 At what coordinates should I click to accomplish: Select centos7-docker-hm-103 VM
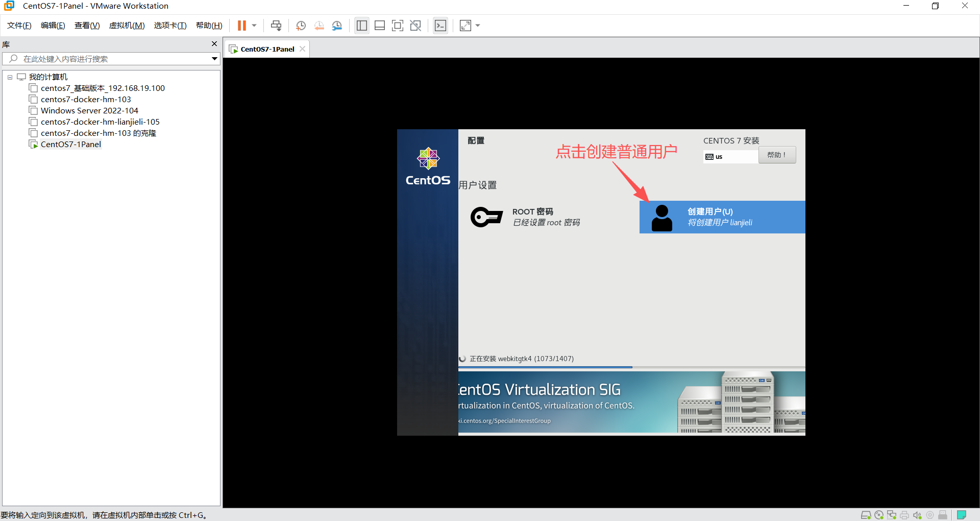click(x=86, y=100)
